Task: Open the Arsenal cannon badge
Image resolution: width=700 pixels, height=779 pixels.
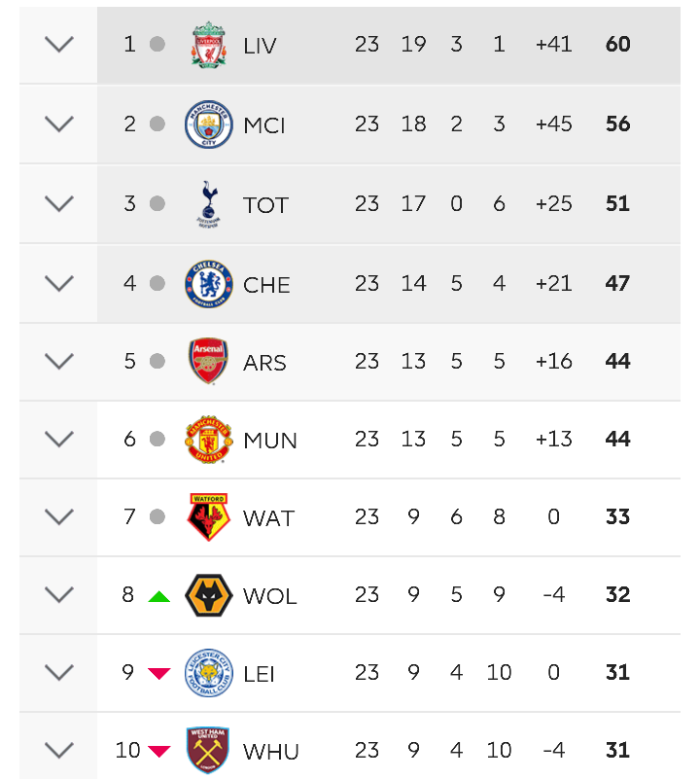Action: 209,361
